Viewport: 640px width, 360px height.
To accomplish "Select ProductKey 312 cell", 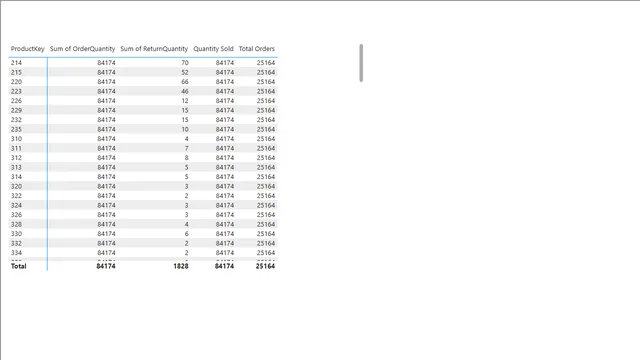I will [16, 158].
